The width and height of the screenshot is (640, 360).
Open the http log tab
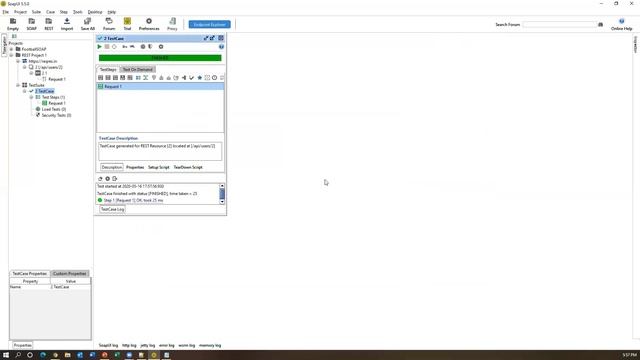(x=129, y=345)
